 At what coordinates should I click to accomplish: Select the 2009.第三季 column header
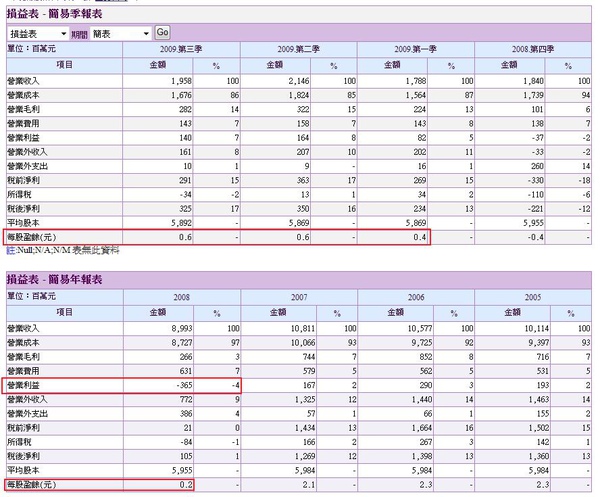(x=181, y=49)
